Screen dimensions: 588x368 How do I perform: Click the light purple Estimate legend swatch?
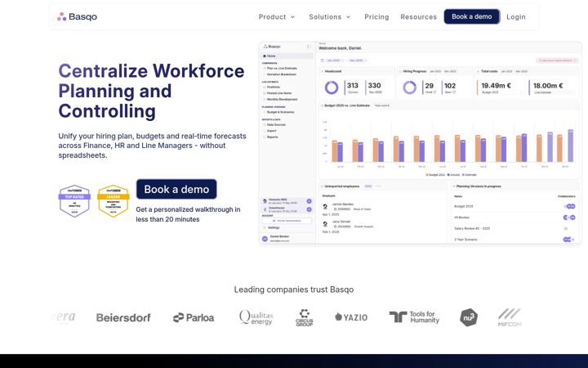tap(464, 175)
